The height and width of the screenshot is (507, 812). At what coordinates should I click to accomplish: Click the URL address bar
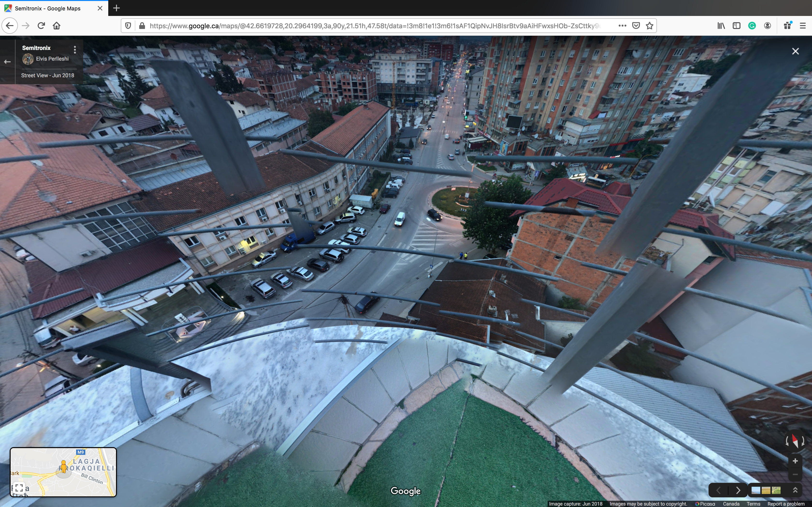pyautogui.click(x=369, y=26)
